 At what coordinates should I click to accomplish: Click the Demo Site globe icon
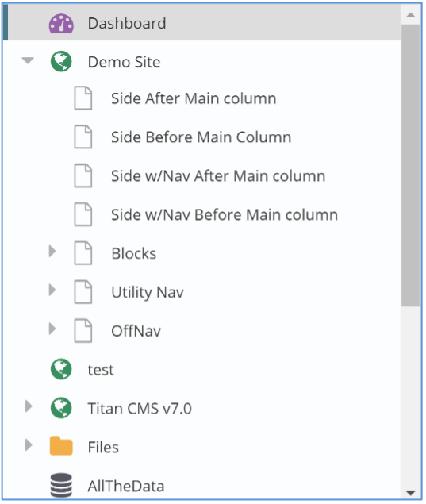click(x=61, y=61)
